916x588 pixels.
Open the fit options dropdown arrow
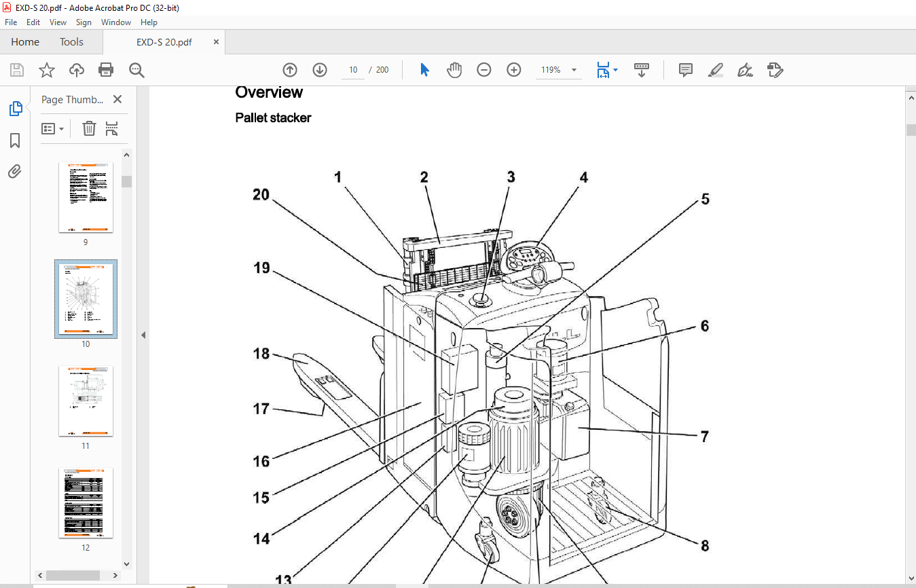616,70
